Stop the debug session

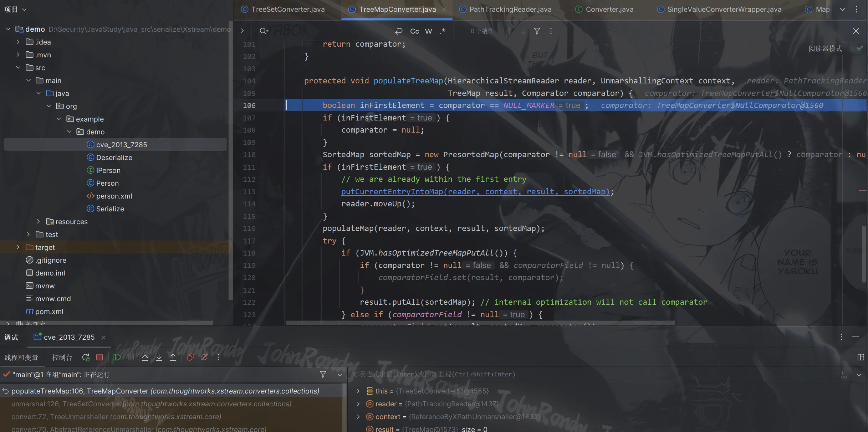99,357
